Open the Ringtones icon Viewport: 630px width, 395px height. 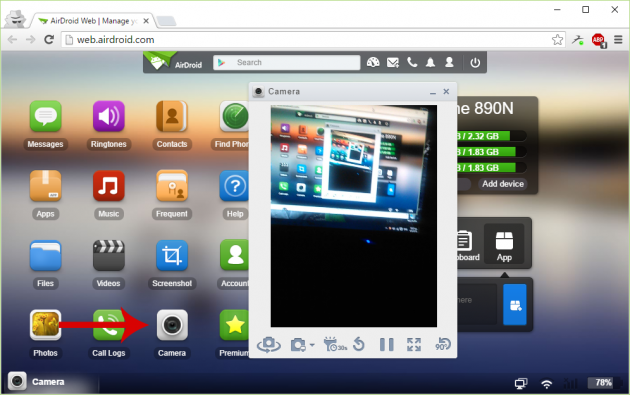tap(108, 117)
